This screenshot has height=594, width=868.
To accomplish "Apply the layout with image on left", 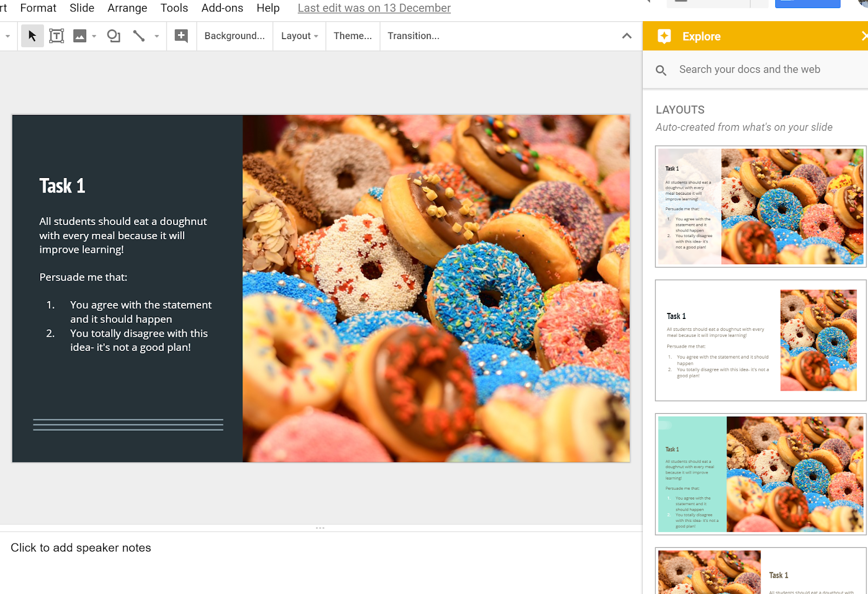I will pyautogui.click(x=761, y=571).
